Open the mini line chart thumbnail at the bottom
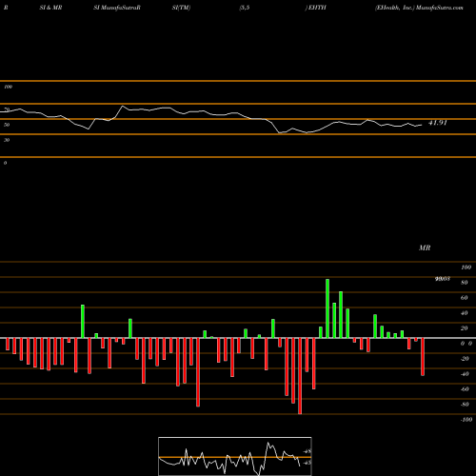The image size is (476, 476). pos(235,456)
